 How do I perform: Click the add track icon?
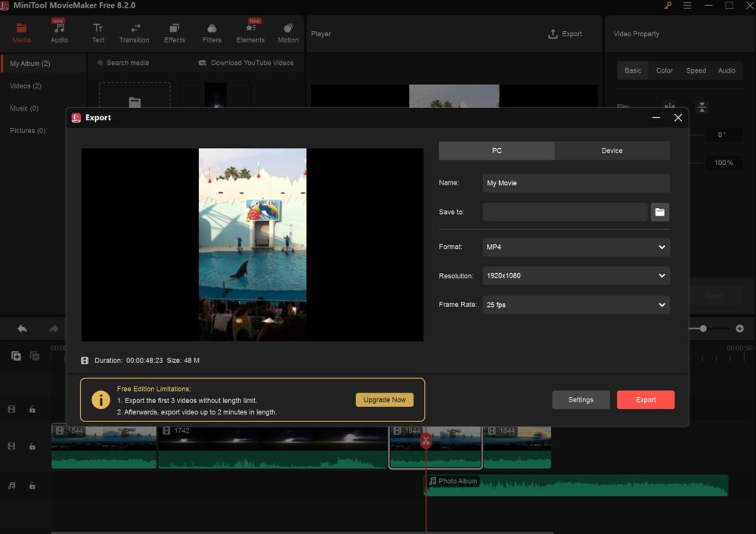[16, 356]
